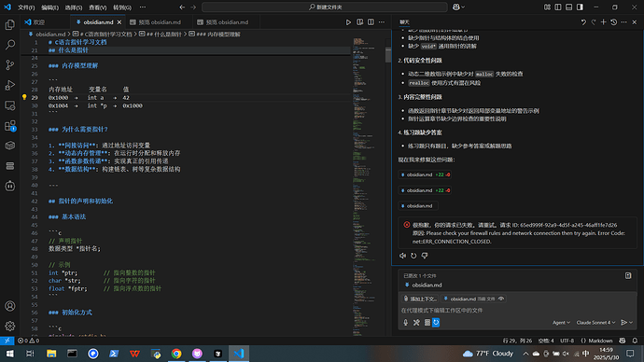The image size is (644, 362).
Task: Click the run play icon in editor toolbar
Action: [348, 22]
